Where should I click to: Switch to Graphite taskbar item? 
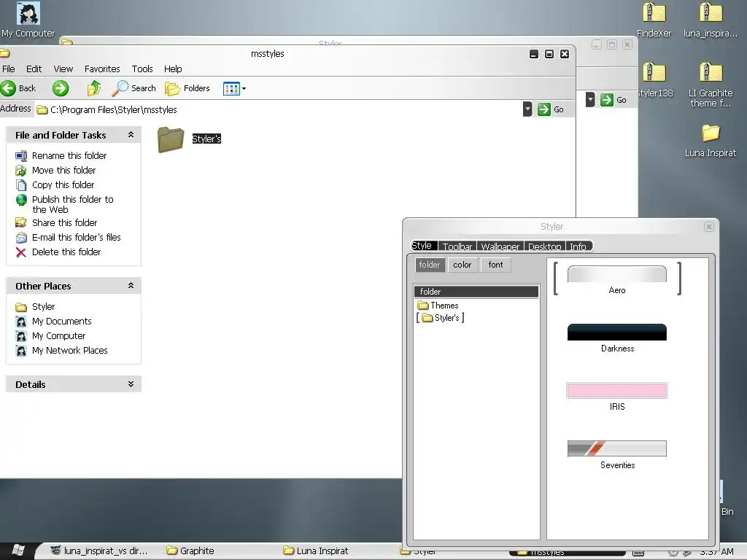pos(190,551)
